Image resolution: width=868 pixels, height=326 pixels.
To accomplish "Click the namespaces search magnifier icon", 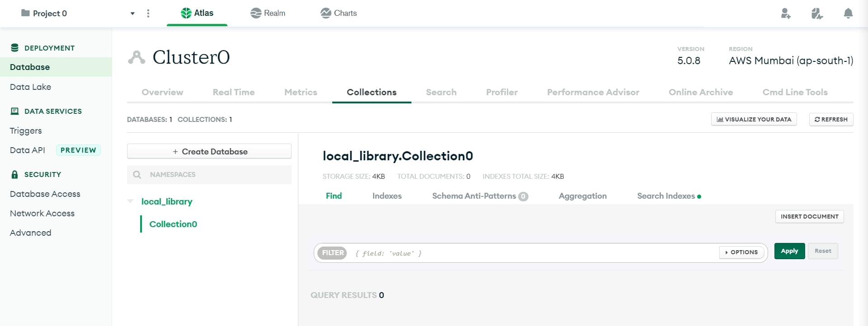I will (137, 175).
